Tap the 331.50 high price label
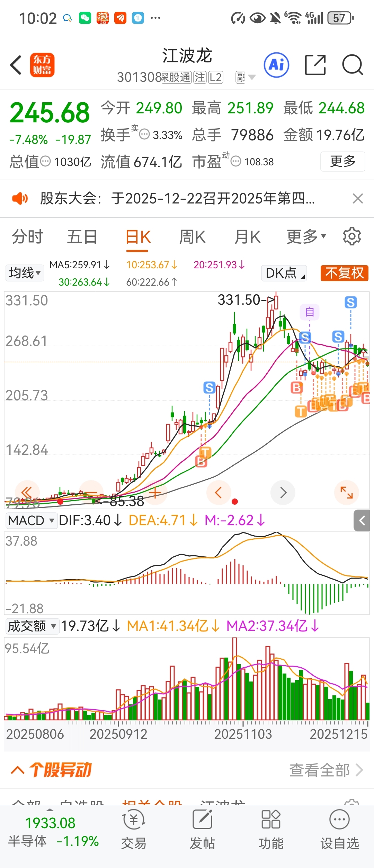This screenshot has width=374, height=868. tap(246, 300)
